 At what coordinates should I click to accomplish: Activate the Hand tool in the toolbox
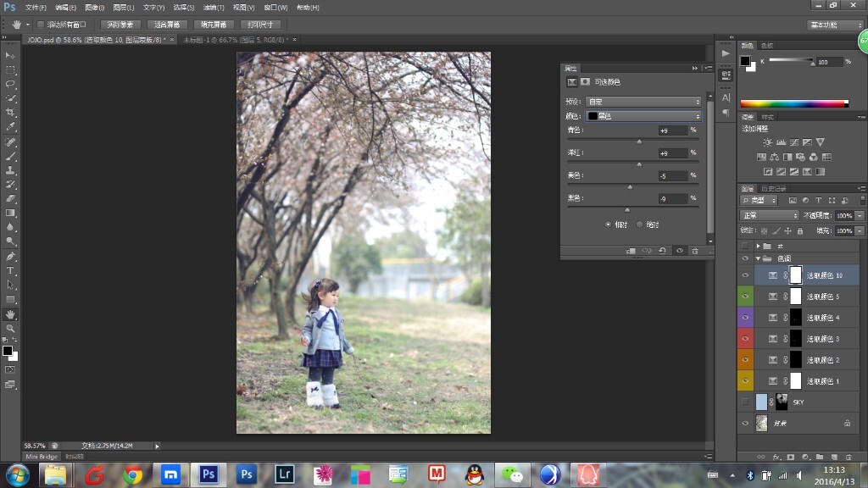10,314
